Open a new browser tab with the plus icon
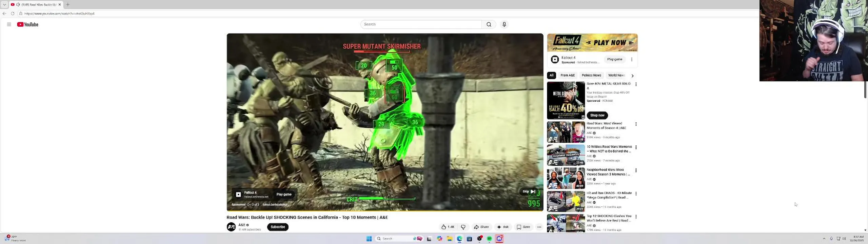The width and height of the screenshot is (868, 244). 68,4
